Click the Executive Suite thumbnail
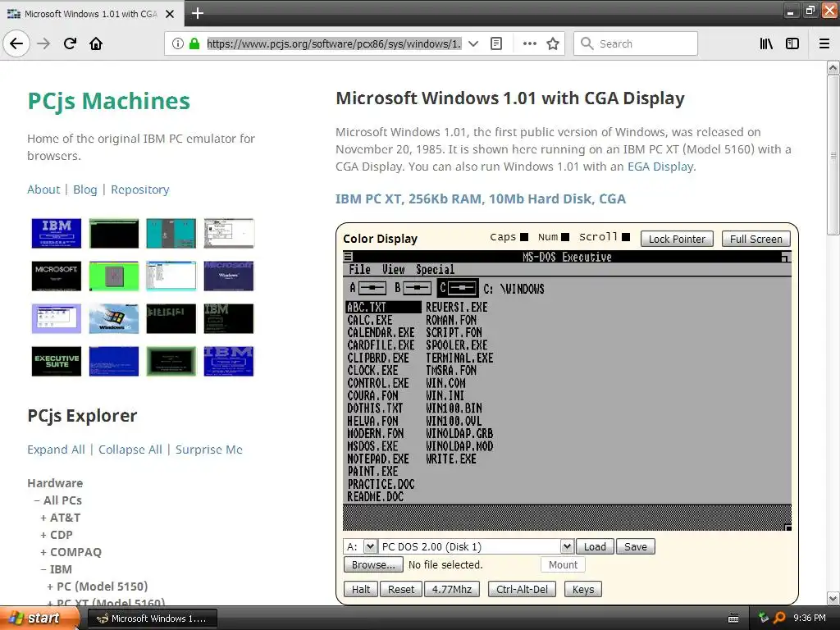The height and width of the screenshot is (630, 840). click(57, 361)
